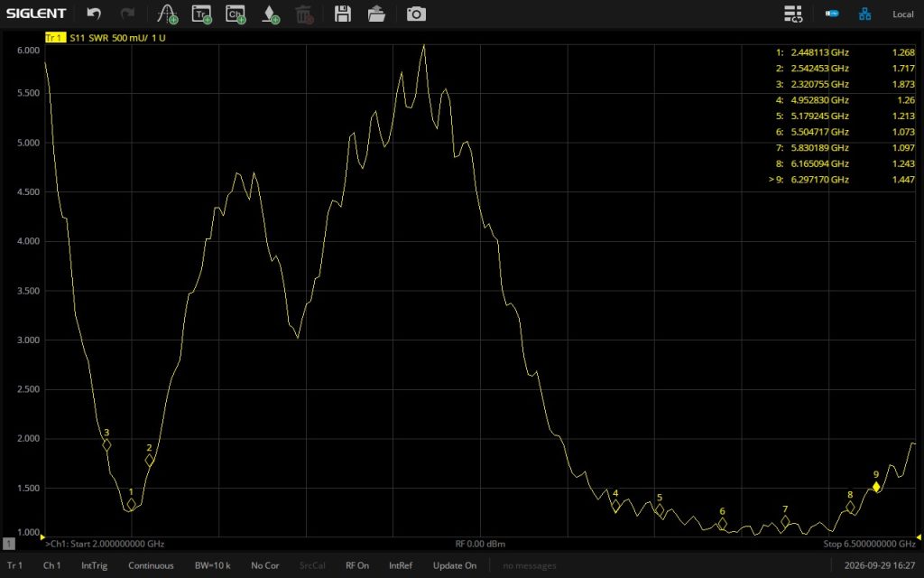Viewport: 924px width, 578px height.
Task: Toggle the RF On status
Action: [x=357, y=565]
